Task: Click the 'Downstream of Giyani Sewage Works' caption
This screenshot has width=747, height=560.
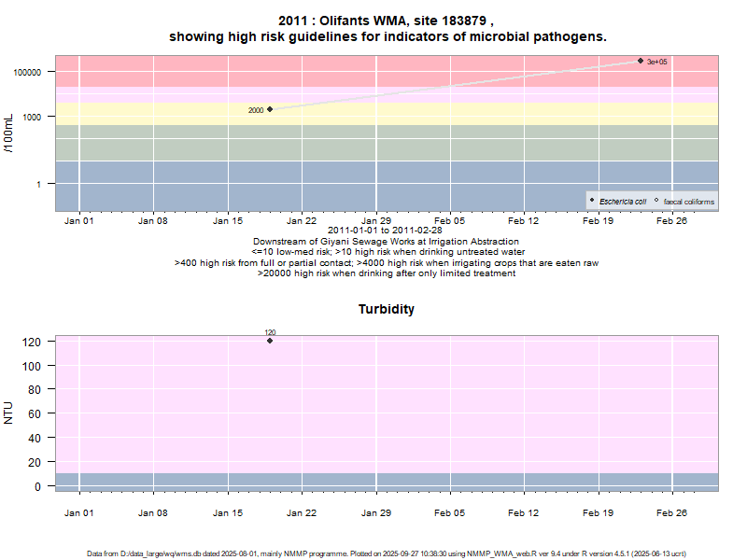Action: 387,242
